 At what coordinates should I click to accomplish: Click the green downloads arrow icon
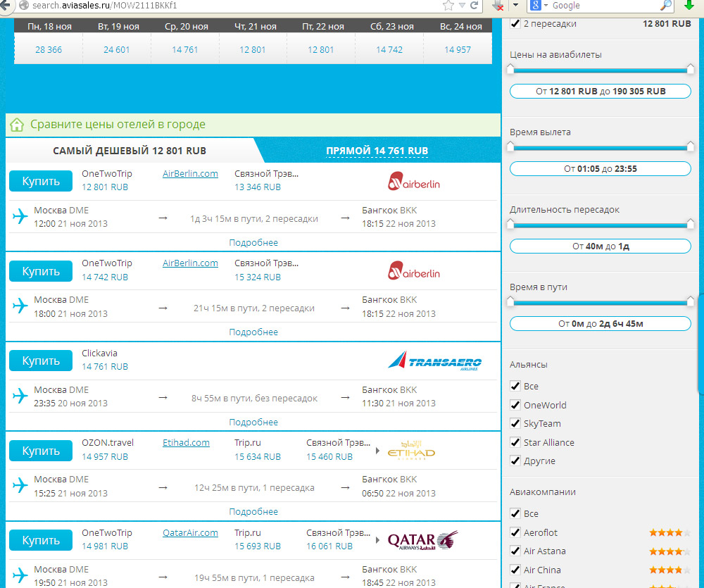click(689, 6)
